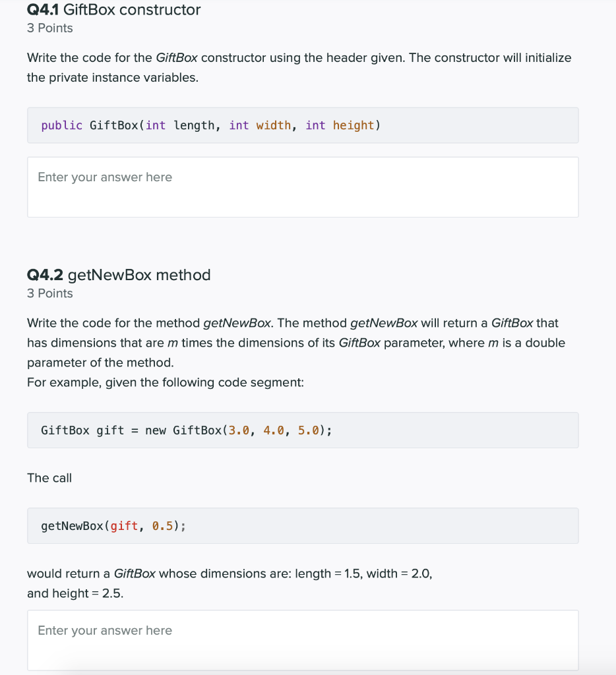Select the 3 Points label under Q4.1
Image resolution: width=616 pixels, height=675 pixels.
click(x=49, y=28)
